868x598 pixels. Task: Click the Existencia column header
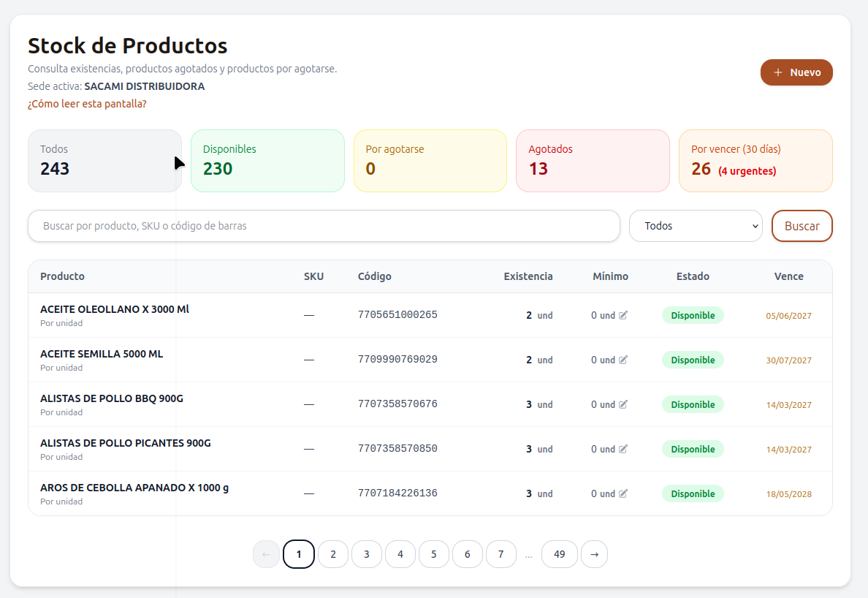(x=528, y=276)
